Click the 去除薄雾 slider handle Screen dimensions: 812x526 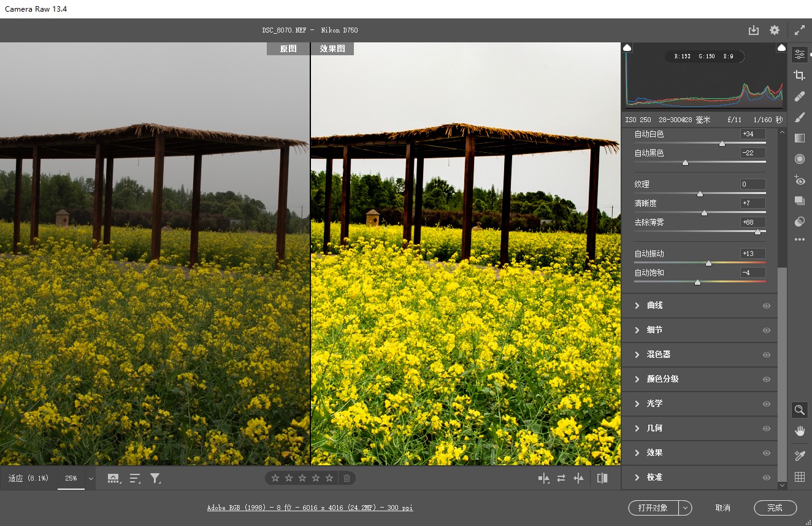(x=757, y=231)
